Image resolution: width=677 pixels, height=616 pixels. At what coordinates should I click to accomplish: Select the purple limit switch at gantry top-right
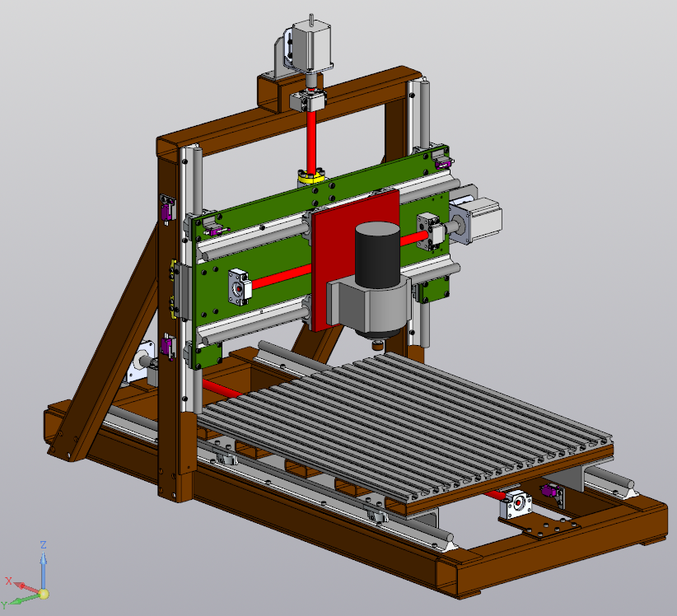pyautogui.click(x=443, y=163)
